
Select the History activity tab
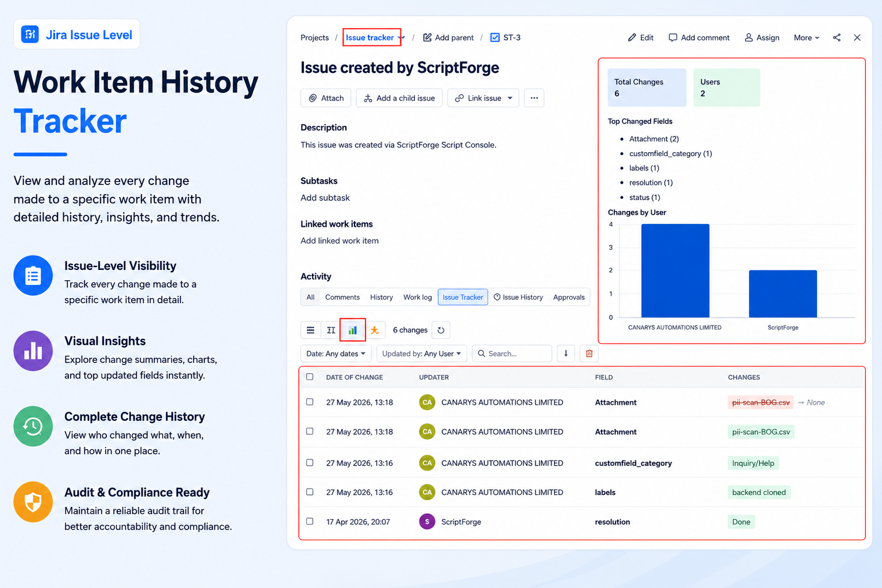[382, 297]
